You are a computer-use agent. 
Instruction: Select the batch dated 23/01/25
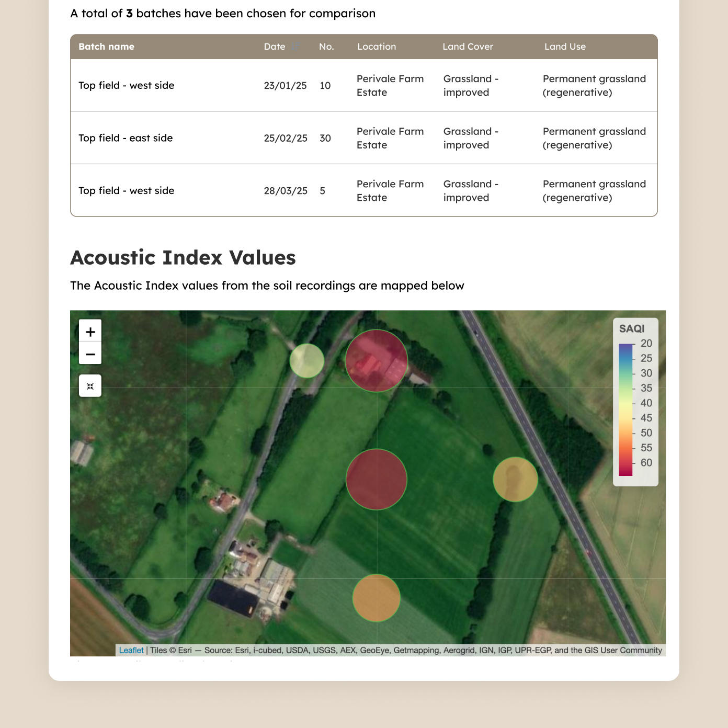pos(363,85)
